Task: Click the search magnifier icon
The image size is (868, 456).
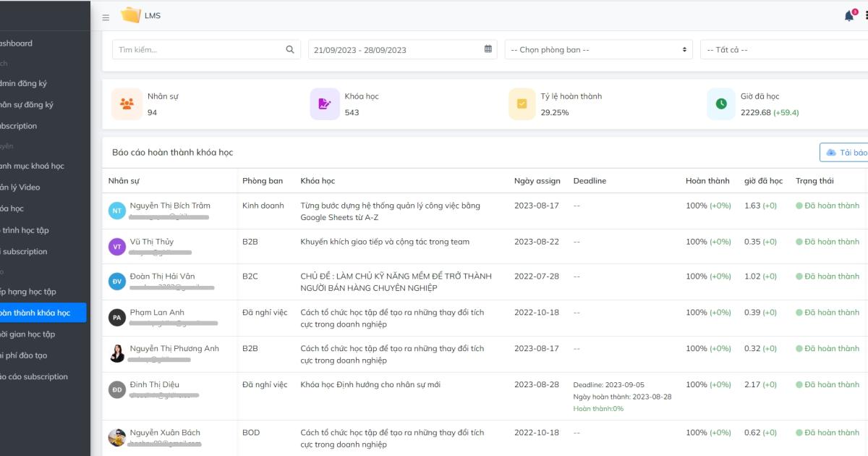Action: [x=289, y=48]
